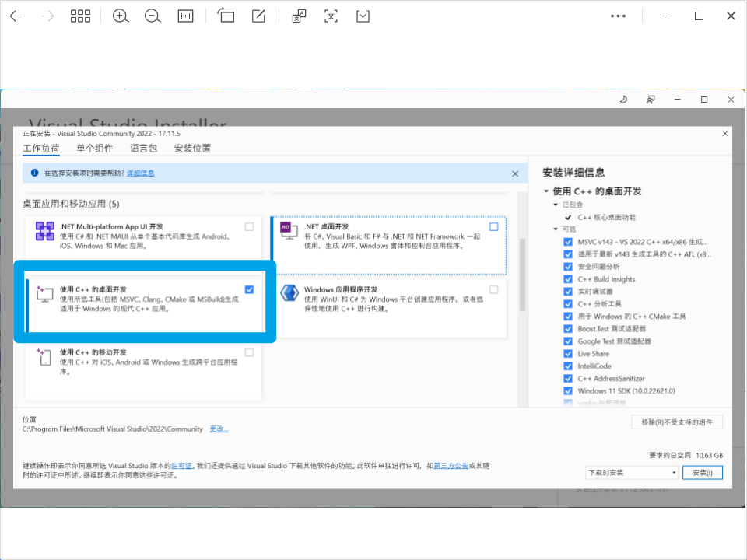Open the 许可证 license link
The height and width of the screenshot is (560, 747).
(181, 466)
